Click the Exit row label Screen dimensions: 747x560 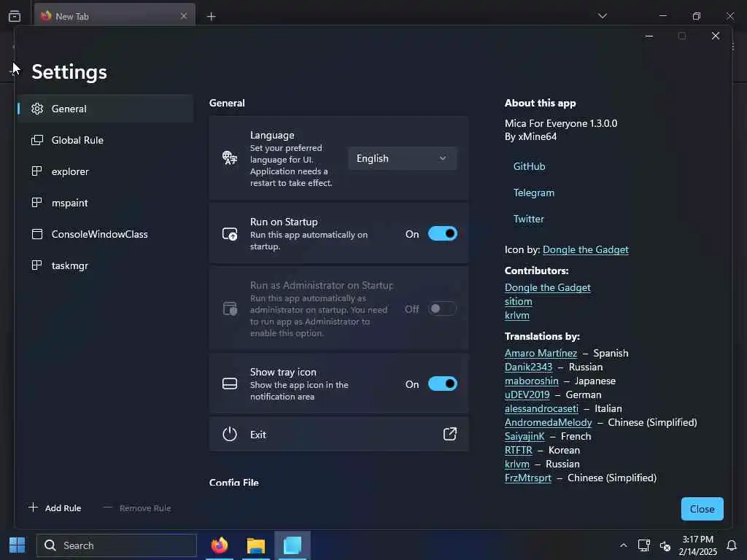coord(258,435)
